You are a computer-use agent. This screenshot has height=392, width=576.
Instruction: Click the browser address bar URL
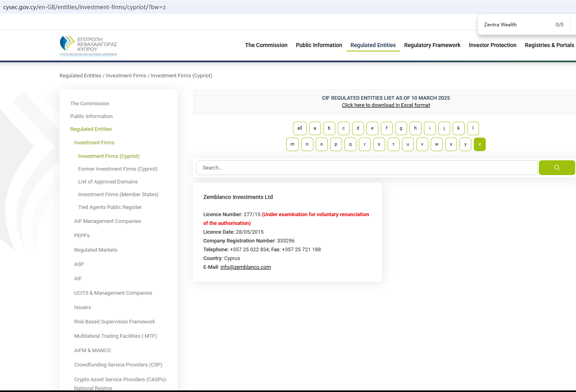pos(84,7)
